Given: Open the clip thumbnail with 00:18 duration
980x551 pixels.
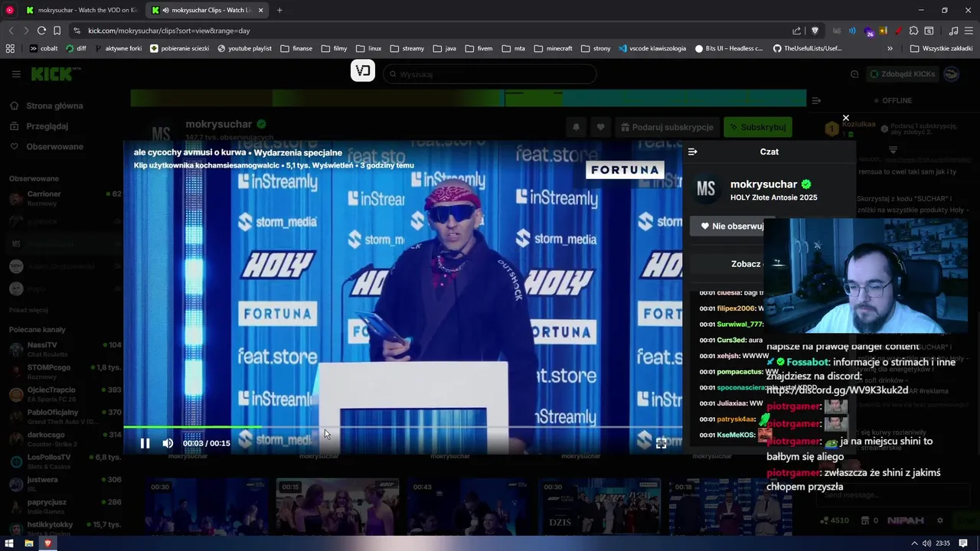Looking at the screenshot, I should [730, 507].
